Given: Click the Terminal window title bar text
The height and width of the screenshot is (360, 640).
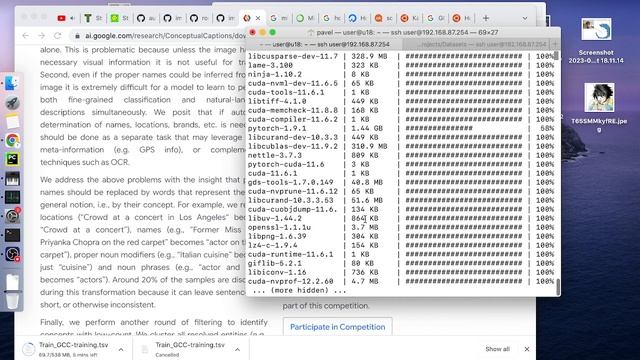Looking at the screenshot, I should 407,32.
